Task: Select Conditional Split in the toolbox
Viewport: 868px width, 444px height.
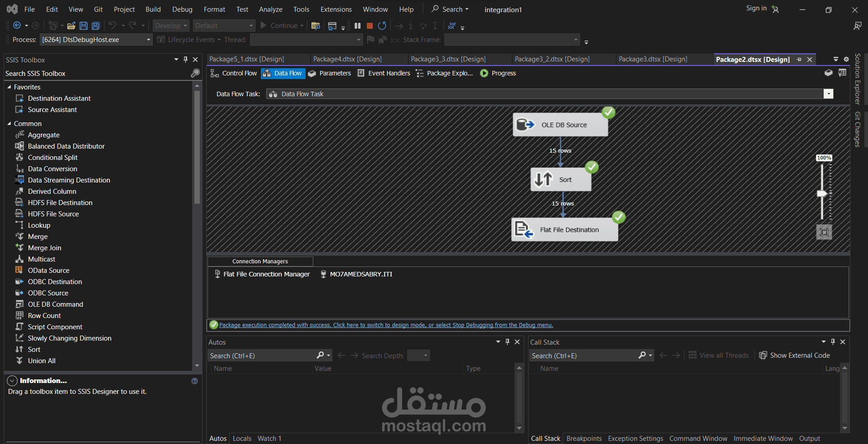Action: point(53,158)
